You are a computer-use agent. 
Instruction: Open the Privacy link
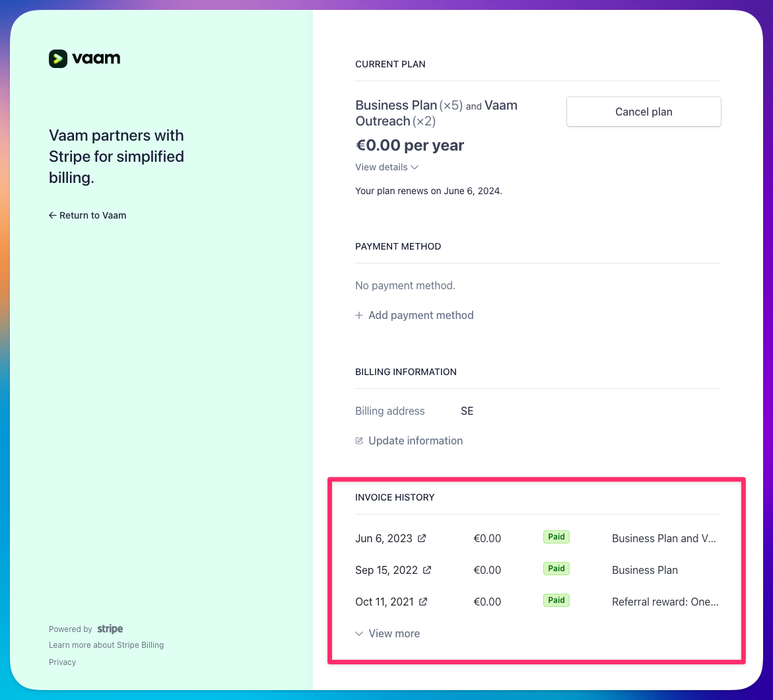(x=62, y=662)
